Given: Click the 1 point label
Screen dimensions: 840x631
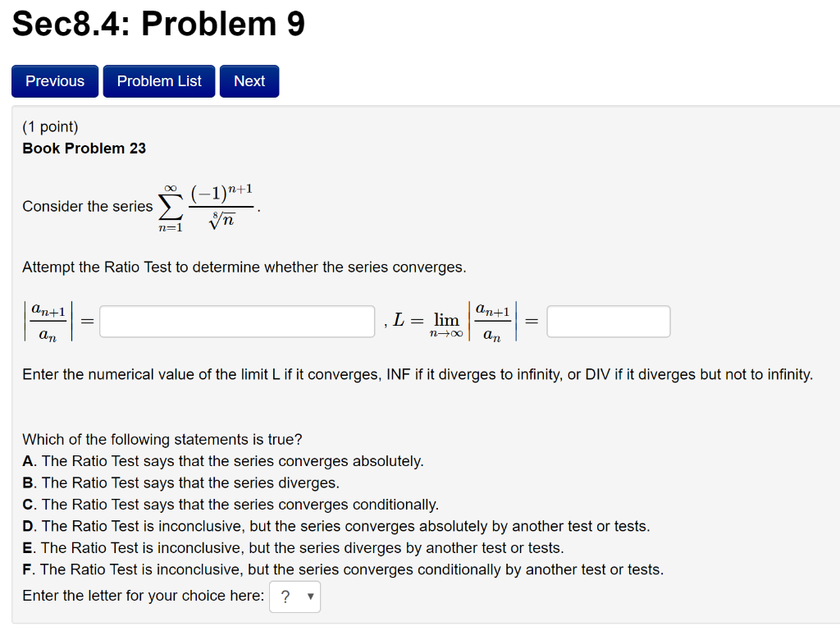Looking at the screenshot, I should (x=49, y=126).
